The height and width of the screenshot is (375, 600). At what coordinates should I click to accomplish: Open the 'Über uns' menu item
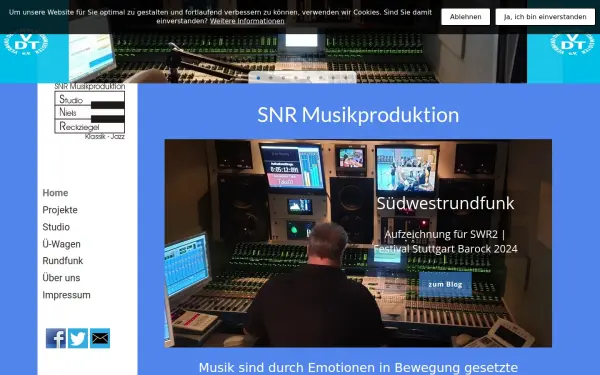pos(61,278)
